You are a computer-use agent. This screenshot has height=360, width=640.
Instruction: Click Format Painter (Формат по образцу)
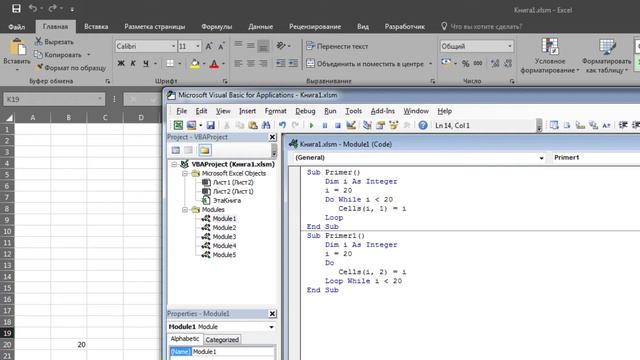click(x=71, y=68)
